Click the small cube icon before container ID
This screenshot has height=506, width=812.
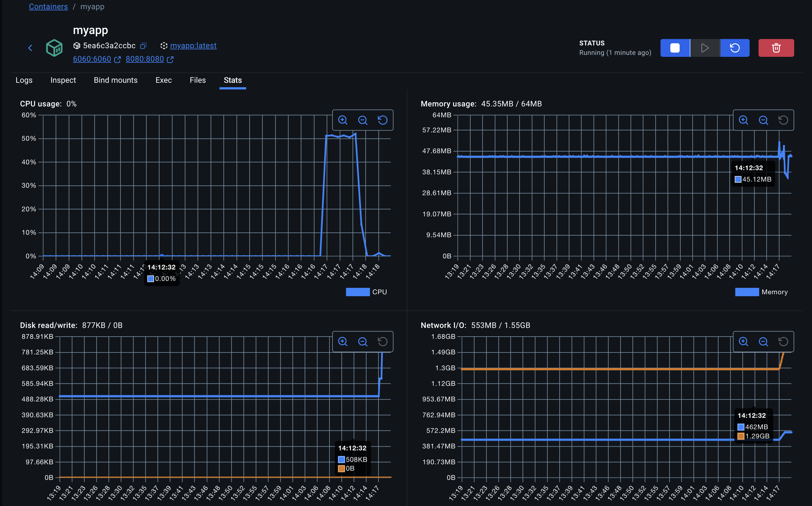click(77, 45)
